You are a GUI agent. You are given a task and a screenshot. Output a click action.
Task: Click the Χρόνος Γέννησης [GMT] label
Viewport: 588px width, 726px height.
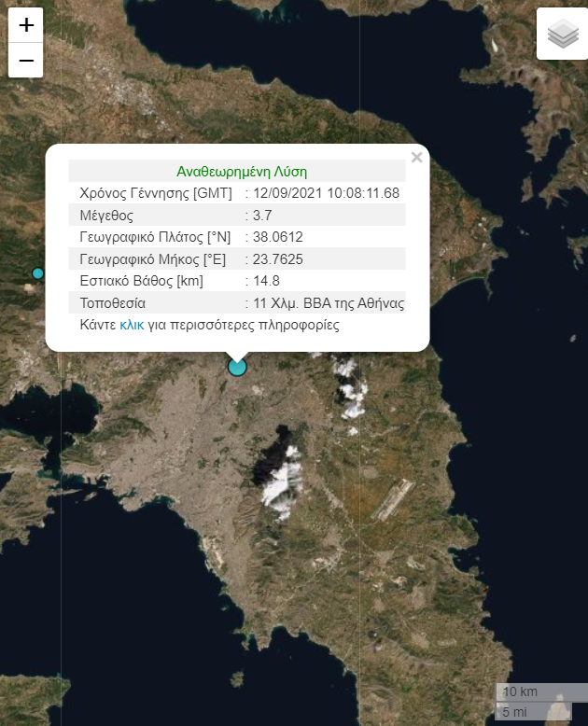coord(155,193)
